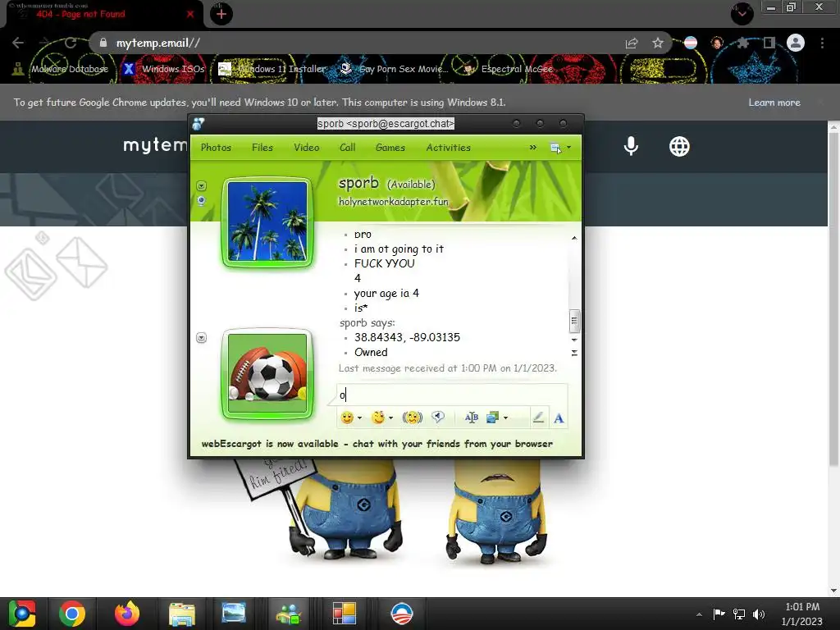
Task: Open Firefox from the taskbar
Action: 127,614
